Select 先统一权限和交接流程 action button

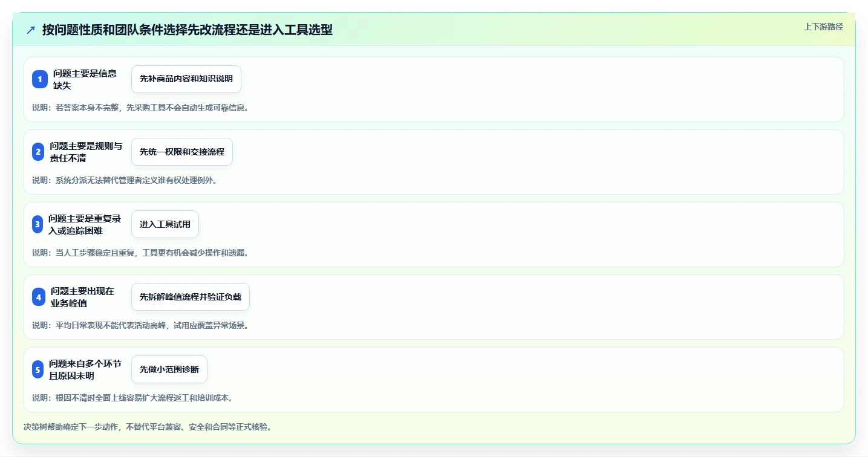(182, 152)
